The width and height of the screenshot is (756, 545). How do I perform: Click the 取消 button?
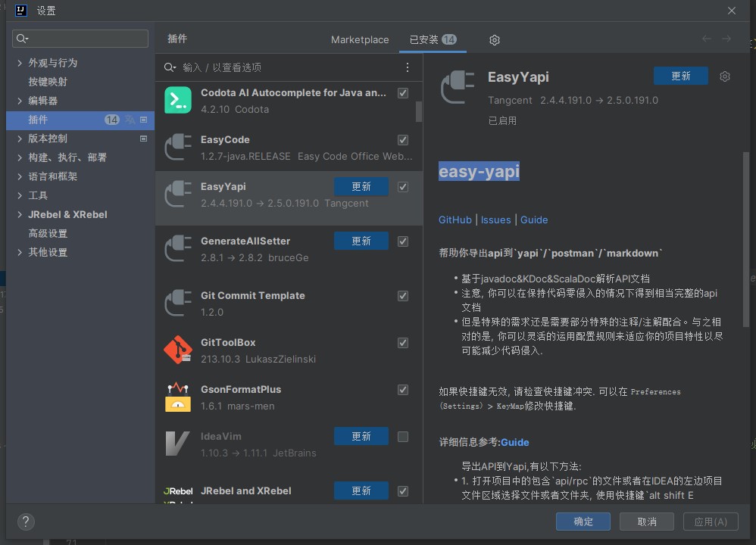(647, 522)
